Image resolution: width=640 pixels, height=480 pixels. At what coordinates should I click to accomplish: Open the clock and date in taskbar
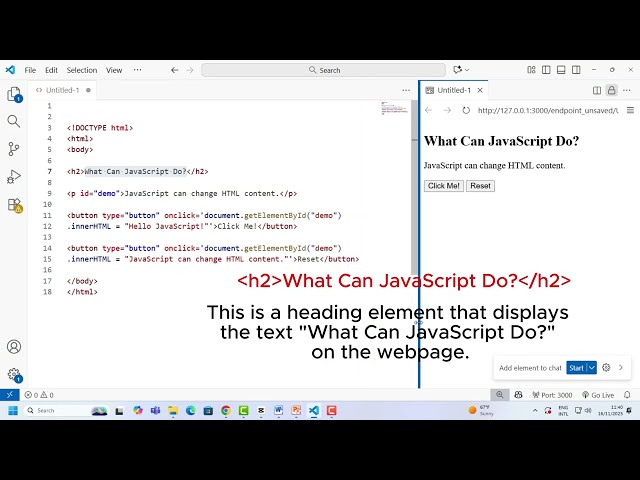[x=611, y=410]
